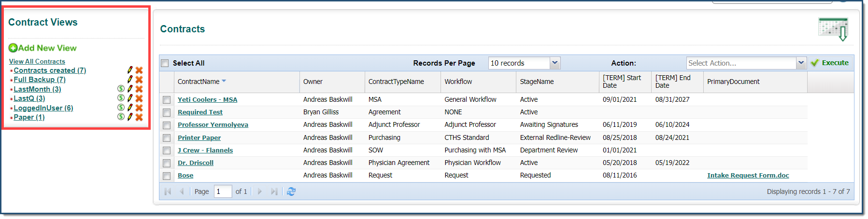Click the Execute button
This screenshot has height=219, width=868.
point(830,63)
